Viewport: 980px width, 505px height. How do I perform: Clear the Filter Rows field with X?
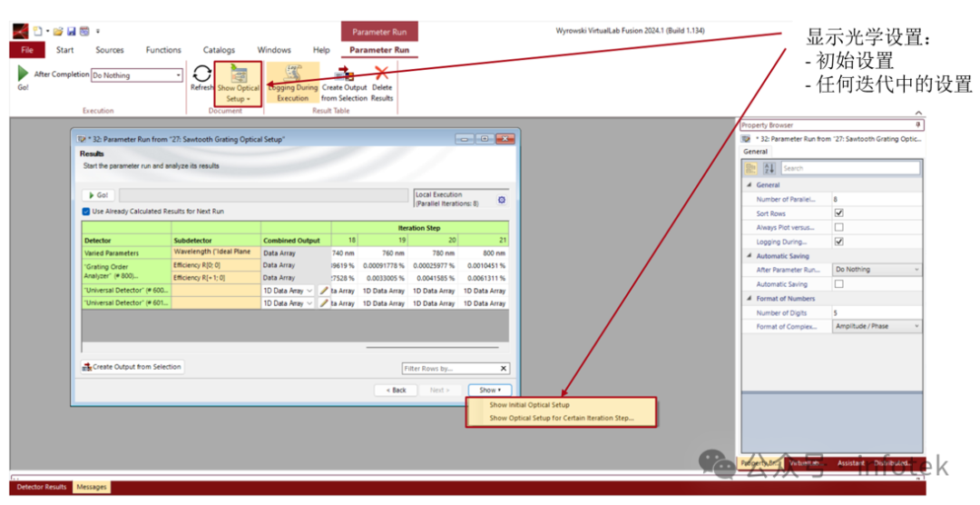click(x=504, y=369)
